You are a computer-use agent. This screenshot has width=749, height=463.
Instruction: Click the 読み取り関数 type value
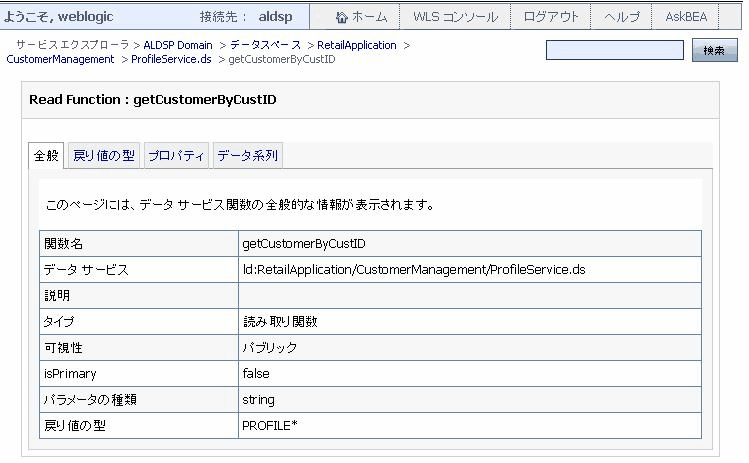pos(280,322)
